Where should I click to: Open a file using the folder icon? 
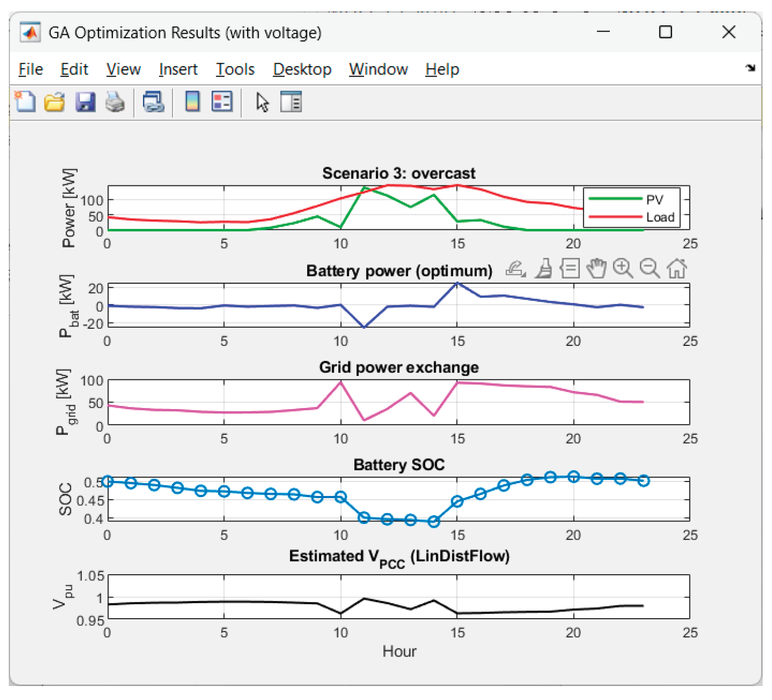tap(54, 102)
